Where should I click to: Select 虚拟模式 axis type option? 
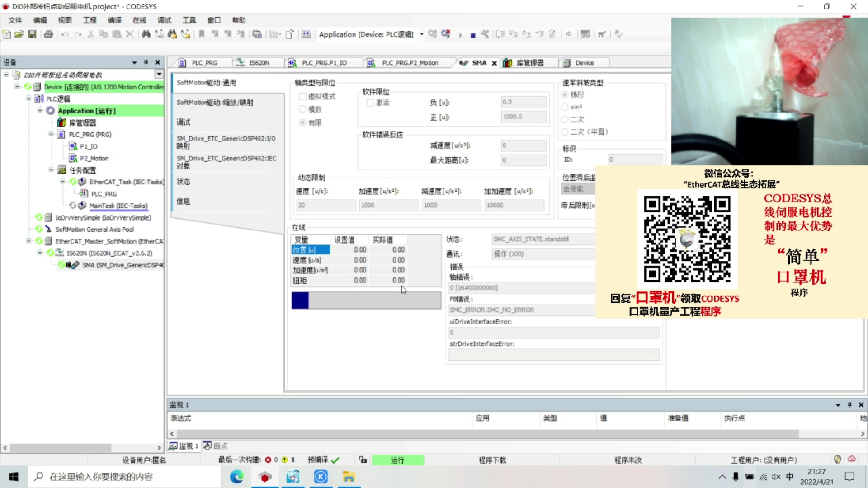pyautogui.click(x=302, y=96)
